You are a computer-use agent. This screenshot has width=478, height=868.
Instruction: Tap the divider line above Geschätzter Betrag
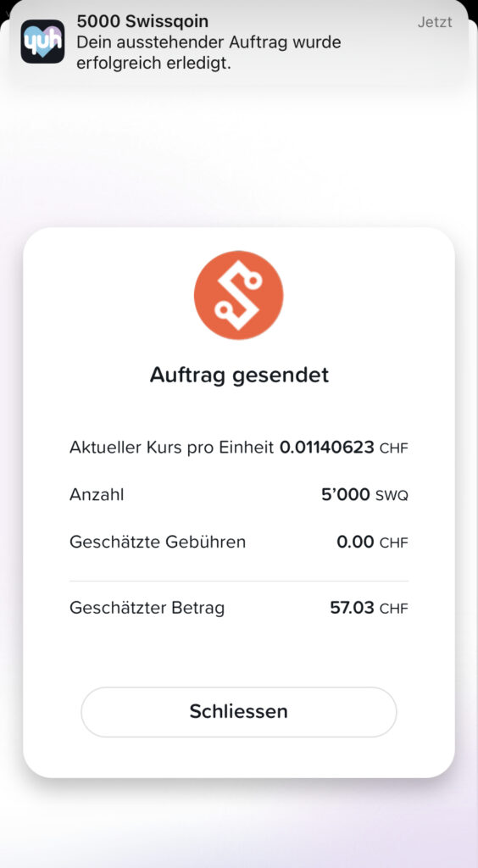tap(239, 581)
